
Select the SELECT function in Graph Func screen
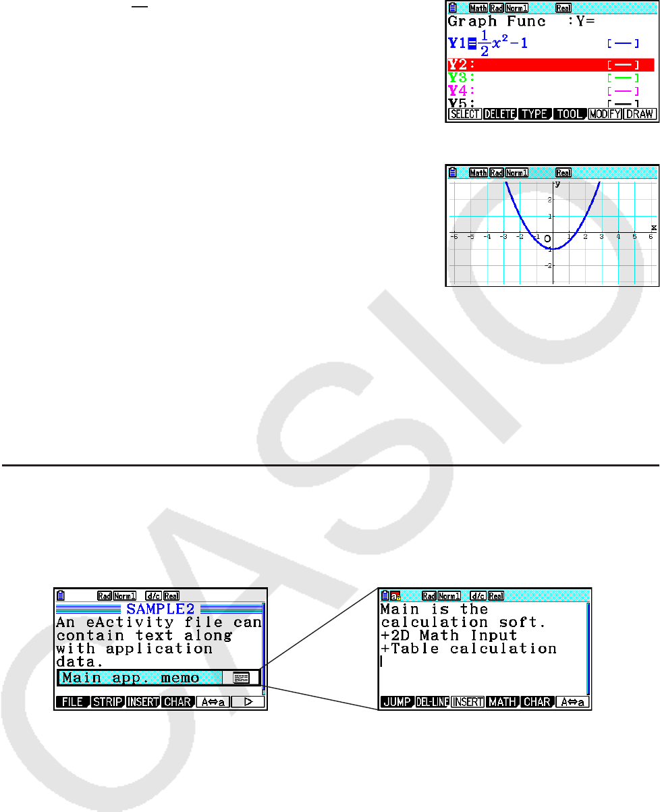pyautogui.click(x=465, y=114)
